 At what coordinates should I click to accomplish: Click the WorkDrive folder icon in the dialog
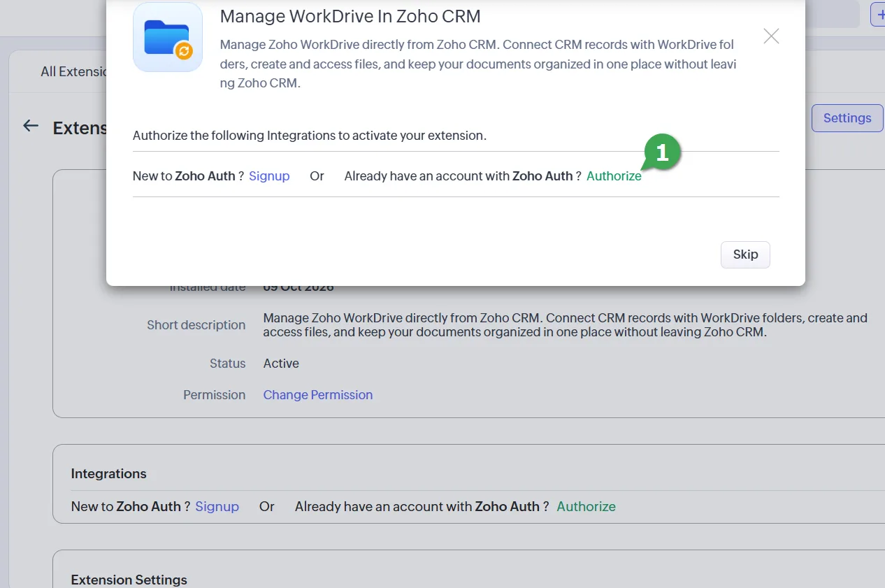[168, 37]
